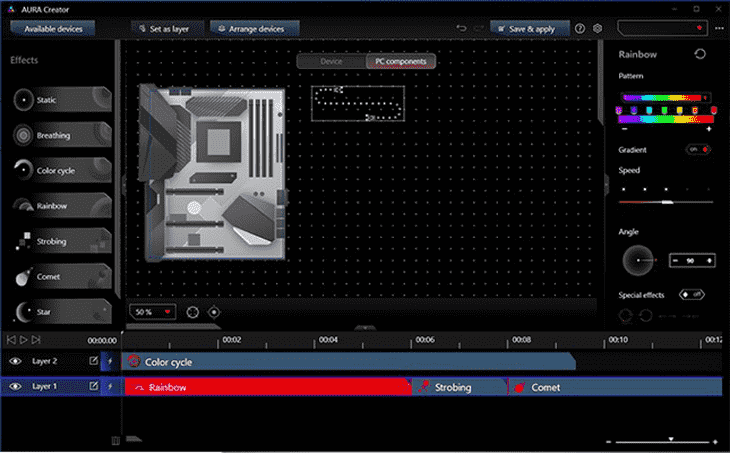Remove a color stop with the minus icon

click(624, 129)
